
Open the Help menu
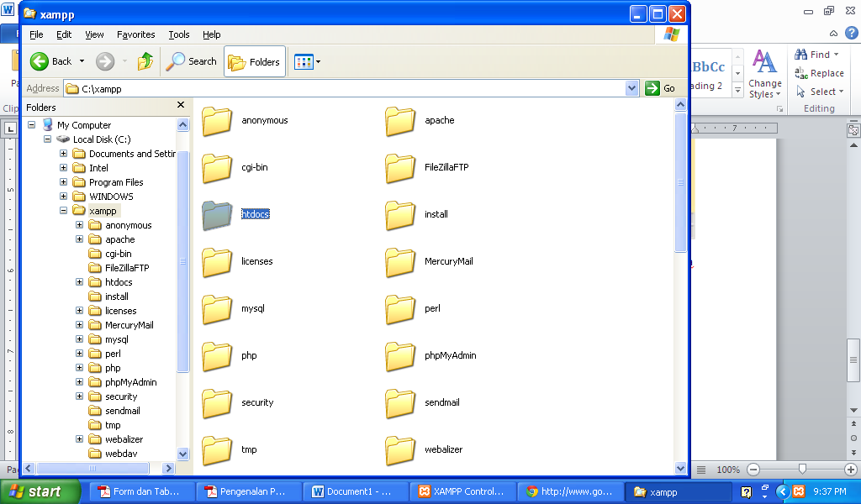click(x=211, y=34)
